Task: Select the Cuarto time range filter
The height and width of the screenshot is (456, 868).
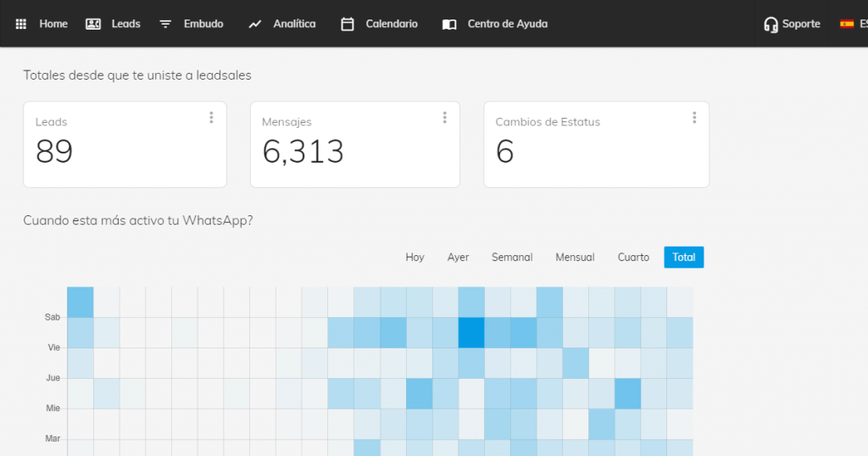Action: tap(633, 258)
